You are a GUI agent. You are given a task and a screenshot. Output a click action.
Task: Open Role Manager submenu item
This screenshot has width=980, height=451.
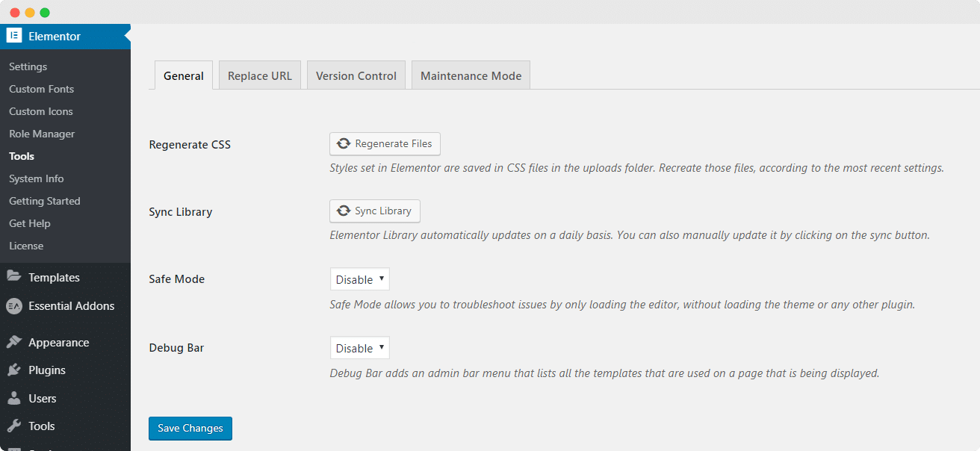coord(42,134)
